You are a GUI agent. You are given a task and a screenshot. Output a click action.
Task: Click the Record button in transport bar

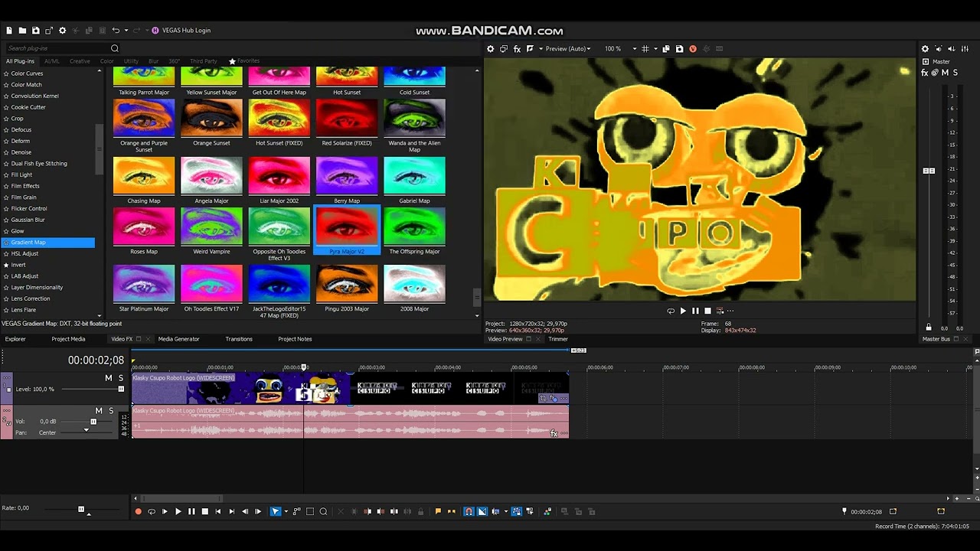pyautogui.click(x=139, y=511)
